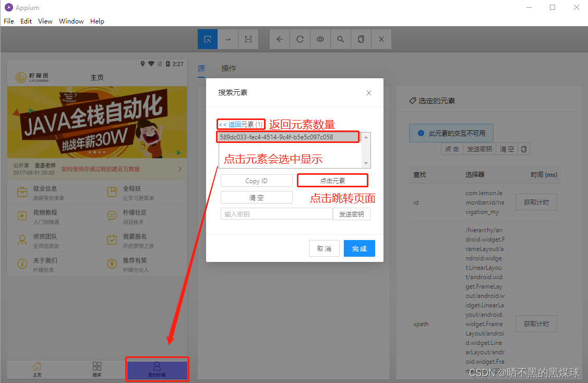Open the search for element magnifier
The image size is (588, 383).
(x=341, y=39)
